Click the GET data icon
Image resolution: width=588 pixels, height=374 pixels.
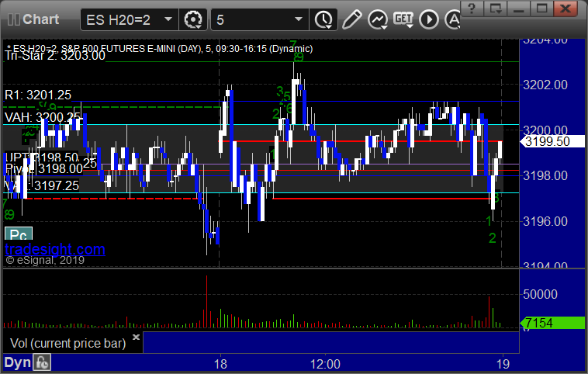[403, 19]
